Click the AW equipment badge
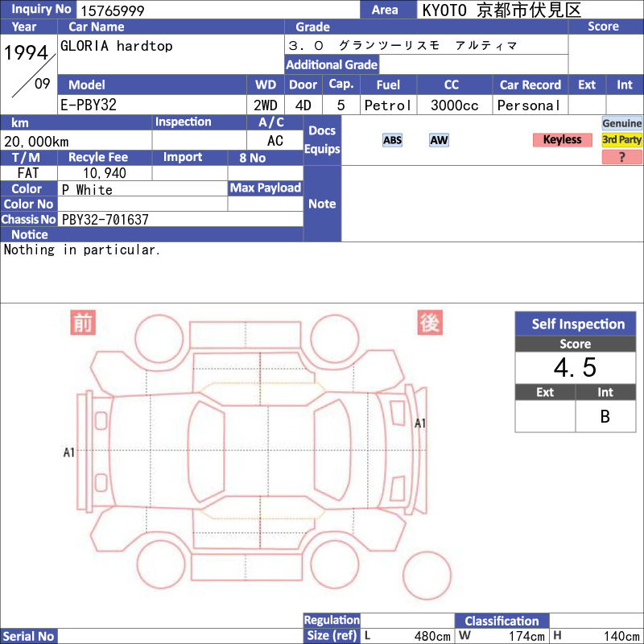Screen dimensions: 644x644 pyautogui.click(x=439, y=140)
